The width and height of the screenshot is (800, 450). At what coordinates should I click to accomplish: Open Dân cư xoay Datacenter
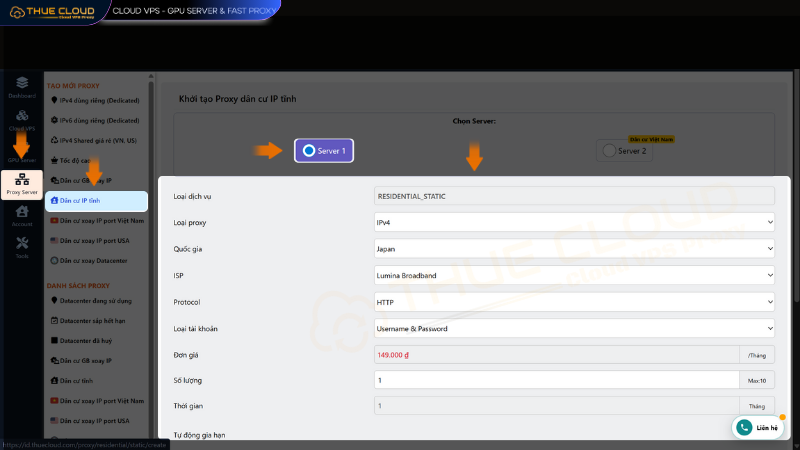coord(89,261)
